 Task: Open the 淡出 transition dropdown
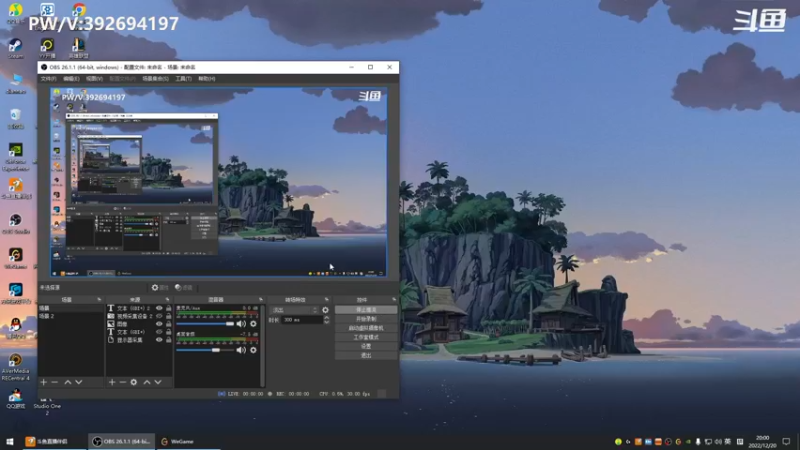point(294,310)
